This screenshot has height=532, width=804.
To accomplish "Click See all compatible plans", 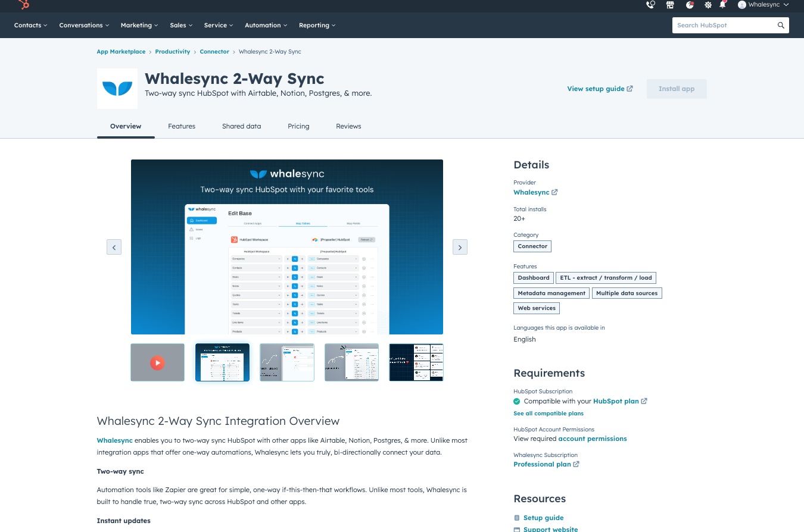I will [x=549, y=414].
